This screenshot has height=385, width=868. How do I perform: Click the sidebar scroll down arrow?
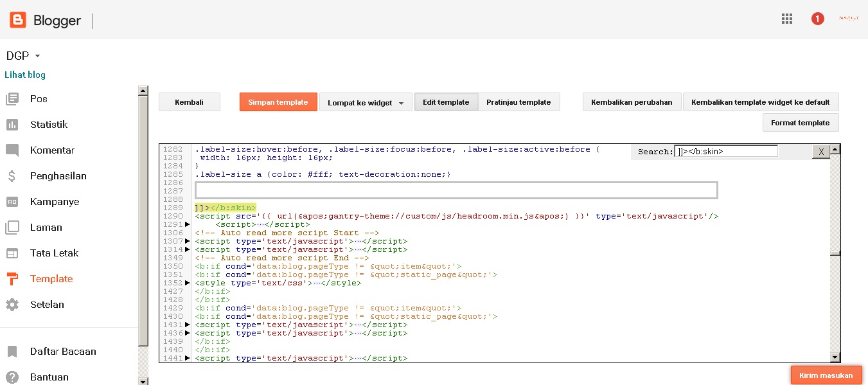[x=143, y=381]
